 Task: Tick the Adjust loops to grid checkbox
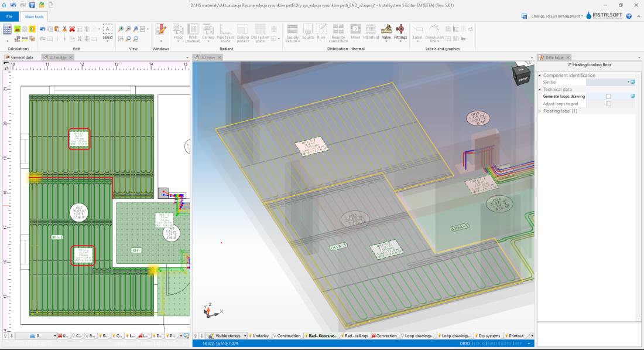608,104
